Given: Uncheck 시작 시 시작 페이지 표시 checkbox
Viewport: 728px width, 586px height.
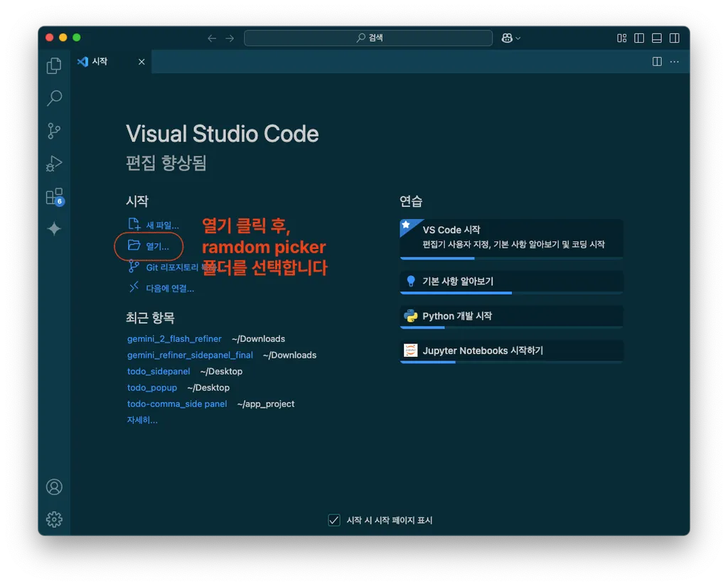Looking at the screenshot, I should click(334, 520).
